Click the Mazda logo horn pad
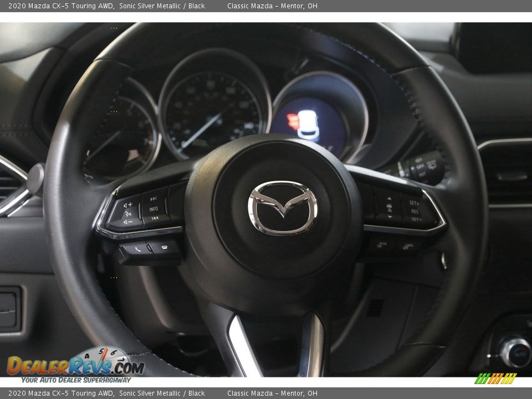Image resolution: width=532 pixels, height=399 pixels. (283, 208)
